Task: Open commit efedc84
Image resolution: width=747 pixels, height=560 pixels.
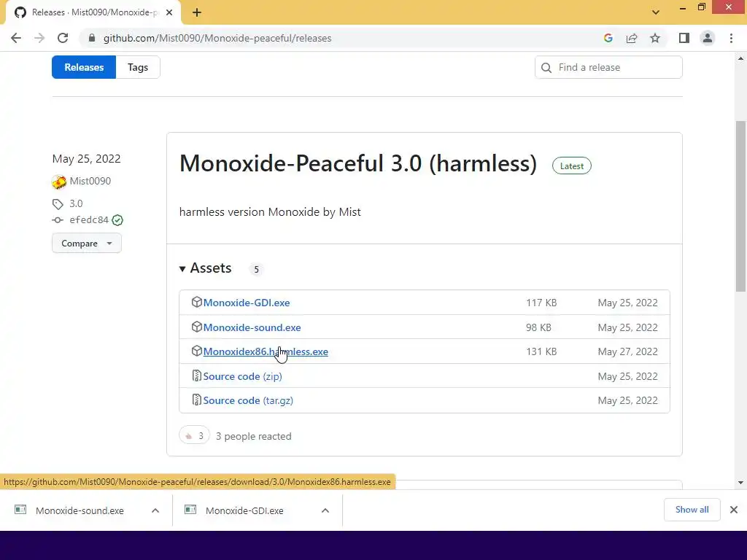Action: [89, 219]
